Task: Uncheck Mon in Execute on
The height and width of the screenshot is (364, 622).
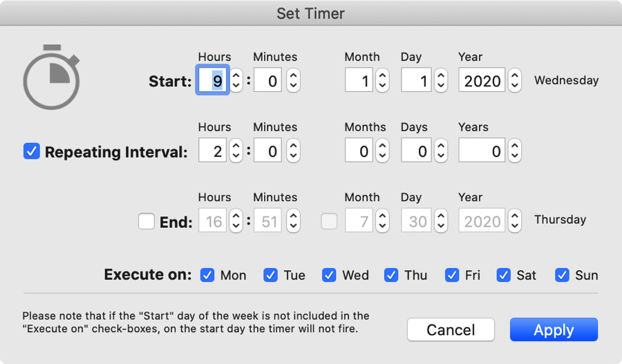Action: click(x=207, y=275)
